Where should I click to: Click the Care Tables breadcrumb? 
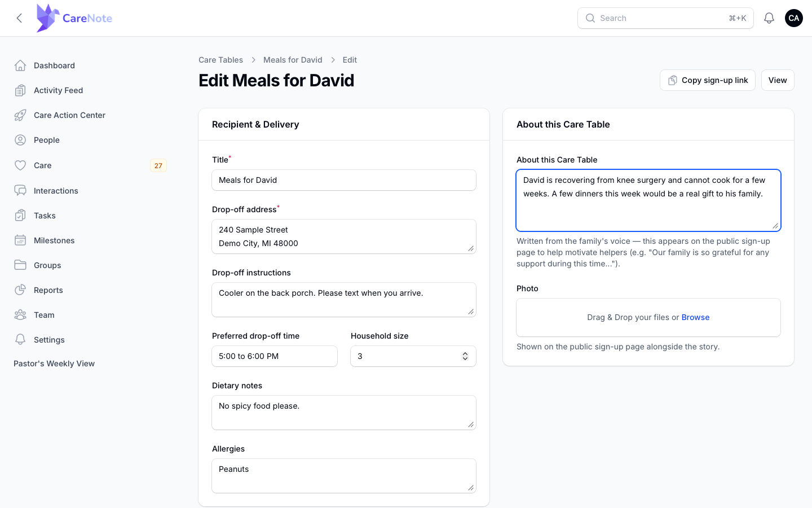(x=220, y=60)
